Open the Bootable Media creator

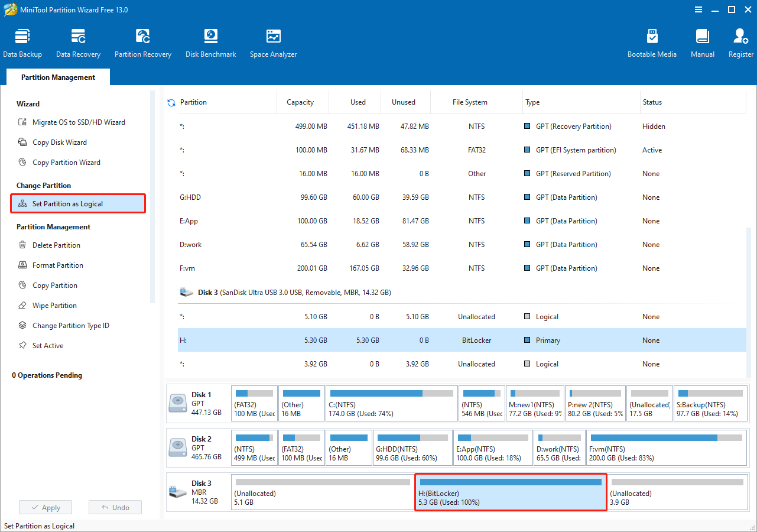point(652,41)
